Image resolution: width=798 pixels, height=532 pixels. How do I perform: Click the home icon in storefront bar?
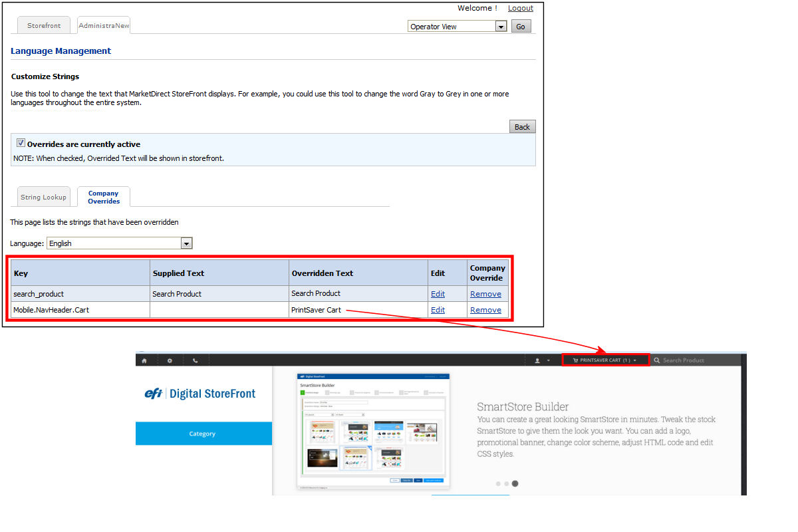144,360
